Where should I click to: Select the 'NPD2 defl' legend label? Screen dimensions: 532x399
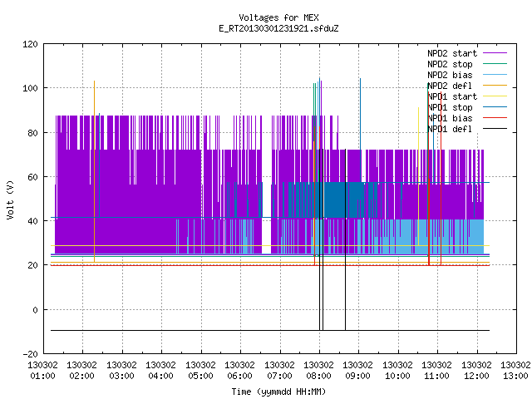tap(450, 86)
